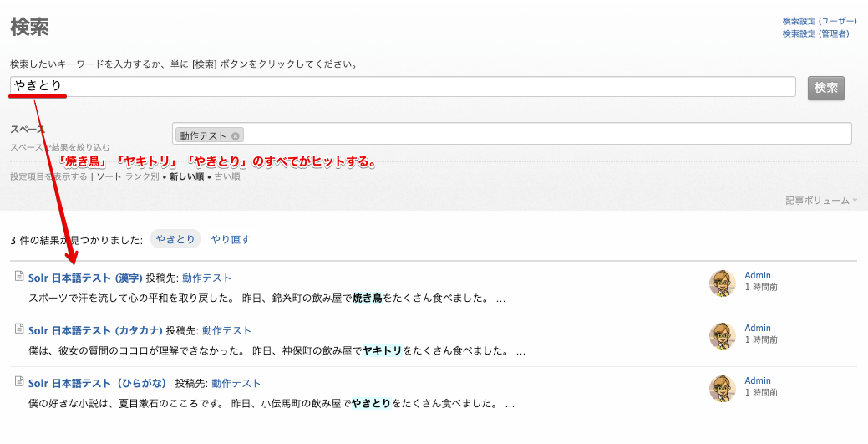Open Solr 日本語テスト (カタカナ) result
The width and height of the screenshot is (868, 444).
[95, 331]
